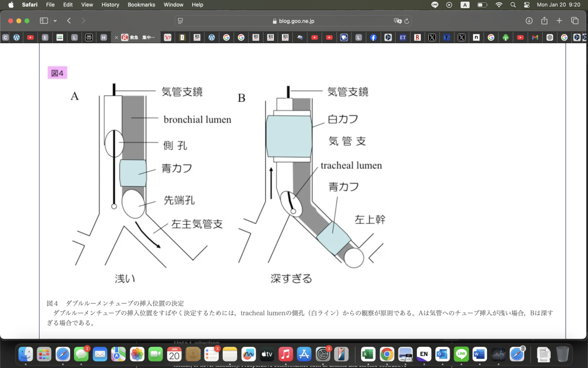Select the Facebook bookmark icon
Viewport: 588px width, 368px height.
click(372, 37)
